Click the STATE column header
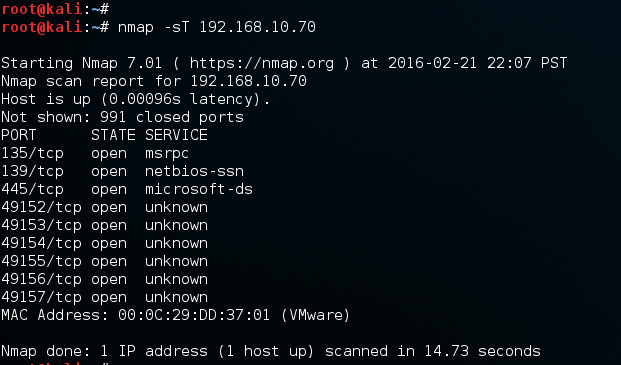The width and height of the screenshot is (621, 365). pos(113,135)
